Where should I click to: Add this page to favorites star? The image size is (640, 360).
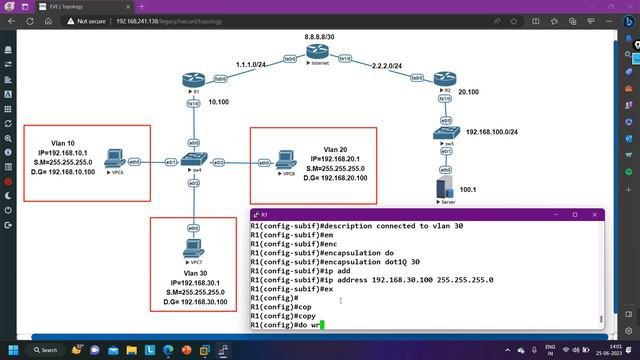point(514,21)
